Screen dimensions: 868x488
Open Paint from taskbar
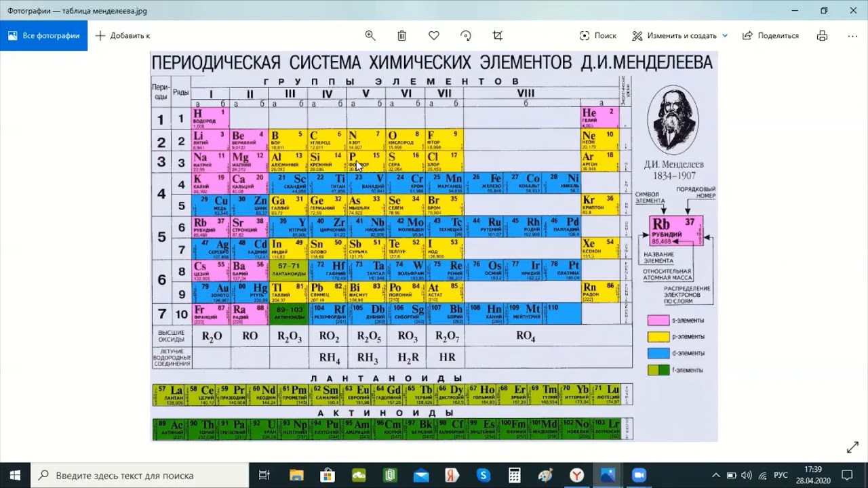(546, 475)
